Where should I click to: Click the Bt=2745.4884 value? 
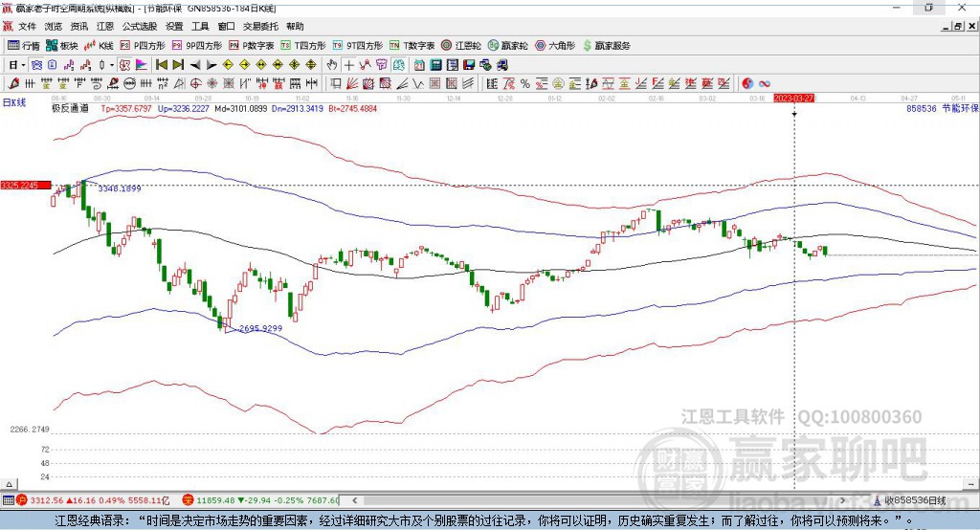coord(352,108)
